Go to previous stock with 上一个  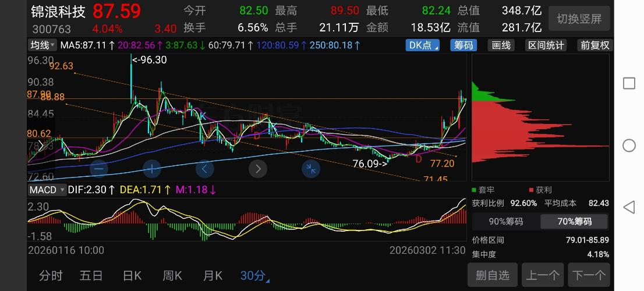click(543, 275)
